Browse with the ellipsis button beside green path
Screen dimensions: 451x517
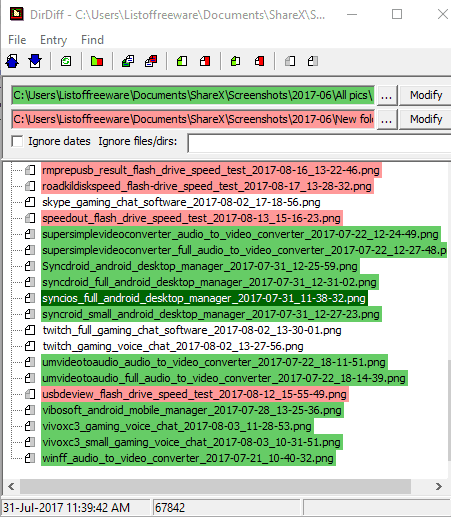click(x=386, y=95)
